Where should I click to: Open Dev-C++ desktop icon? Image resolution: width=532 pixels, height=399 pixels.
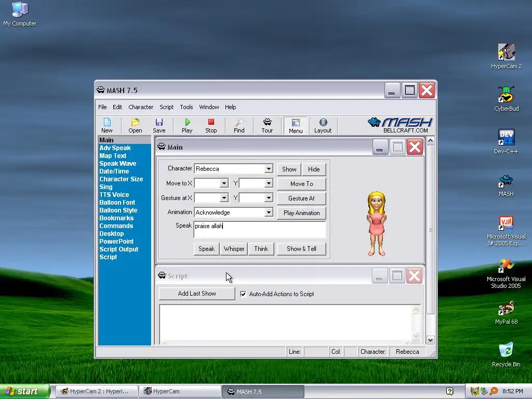(506, 141)
